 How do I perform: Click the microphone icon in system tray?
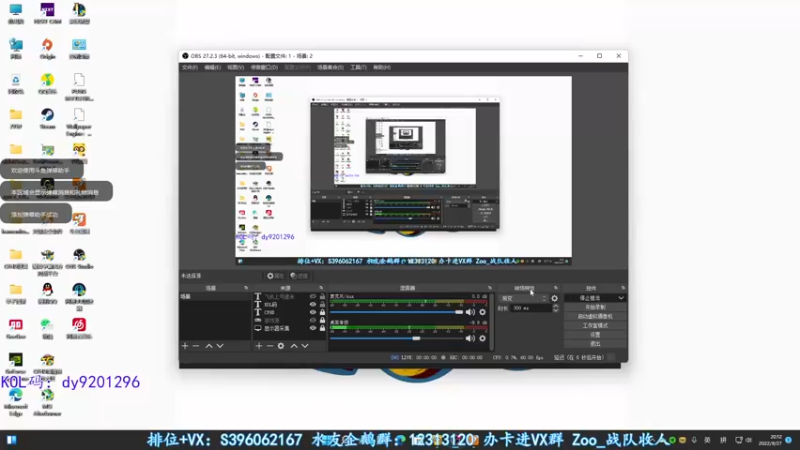point(694,440)
